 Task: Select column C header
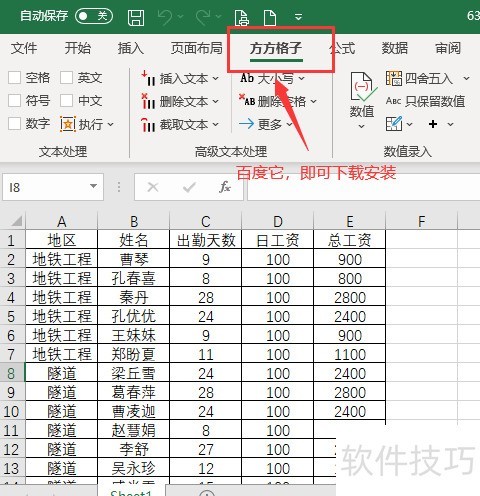click(x=206, y=221)
